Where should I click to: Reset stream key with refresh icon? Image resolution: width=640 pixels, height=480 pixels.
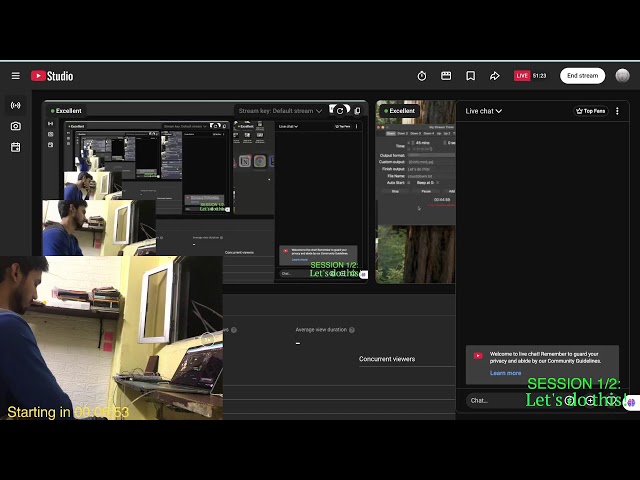(340, 111)
